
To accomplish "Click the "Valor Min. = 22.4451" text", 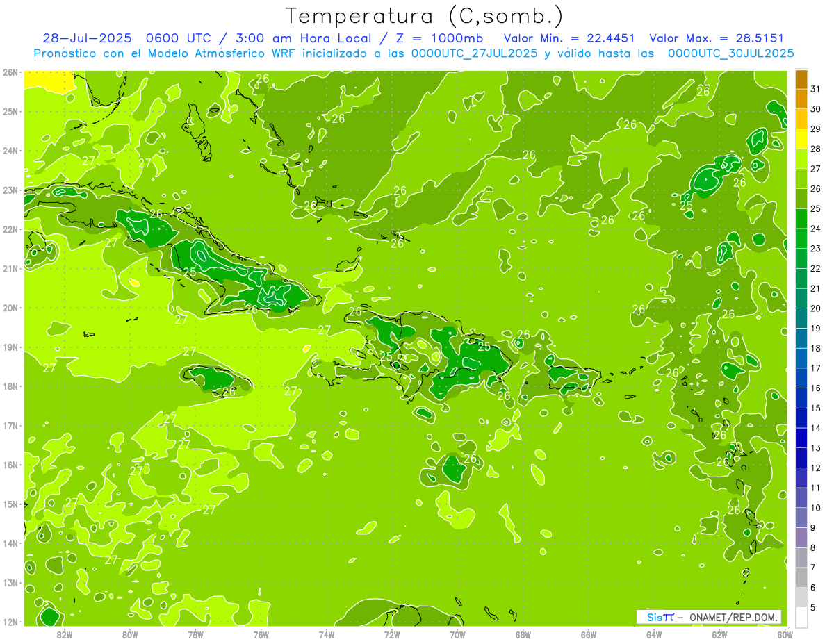I will tap(569, 38).
